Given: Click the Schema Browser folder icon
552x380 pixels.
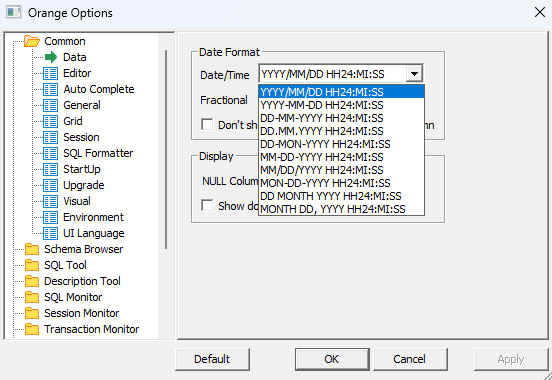Looking at the screenshot, I should pyautogui.click(x=32, y=249).
